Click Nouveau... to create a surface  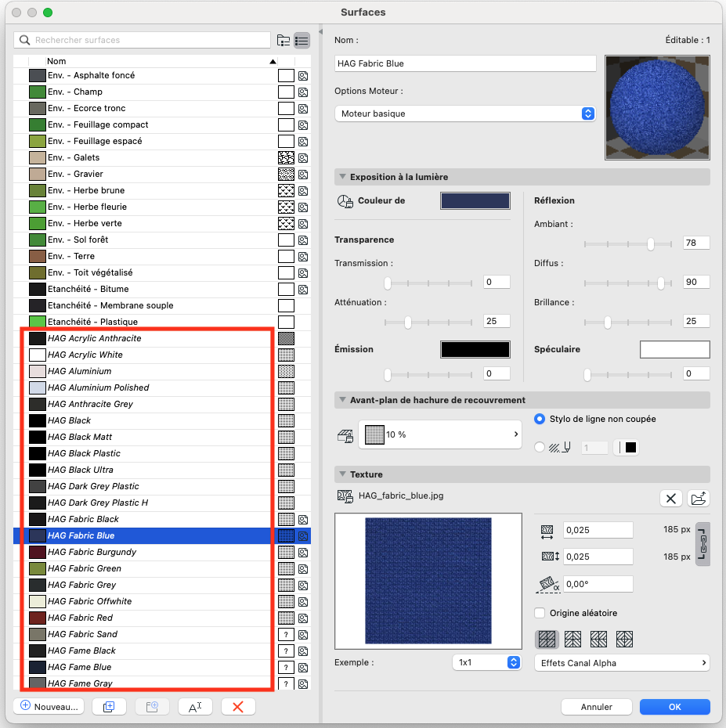pyautogui.click(x=49, y=707)
